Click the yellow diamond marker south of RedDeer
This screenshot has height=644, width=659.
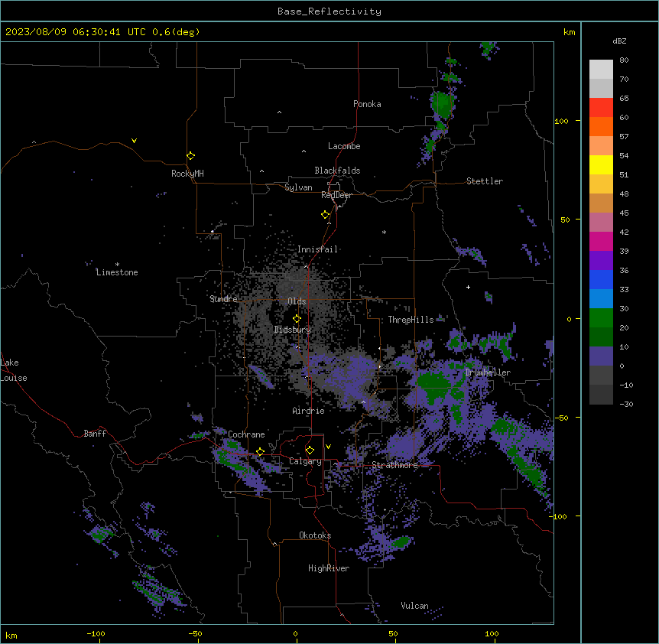coord(325,215)
